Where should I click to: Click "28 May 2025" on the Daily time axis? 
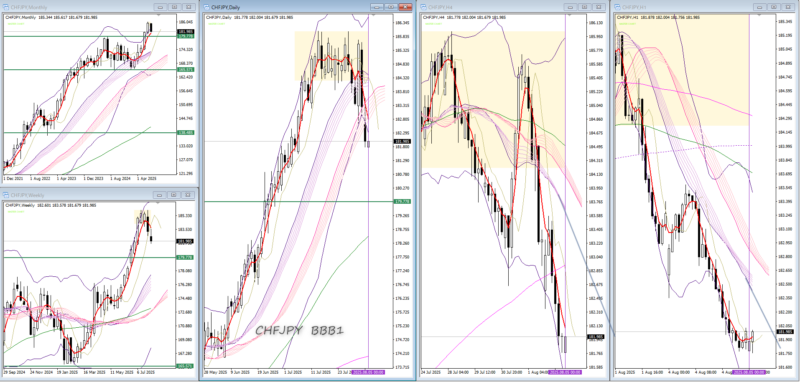(x=215, y=372)
